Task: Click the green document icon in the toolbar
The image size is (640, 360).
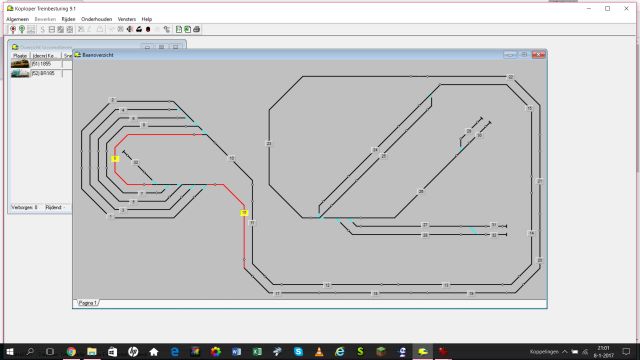Action: click(187, 29)
